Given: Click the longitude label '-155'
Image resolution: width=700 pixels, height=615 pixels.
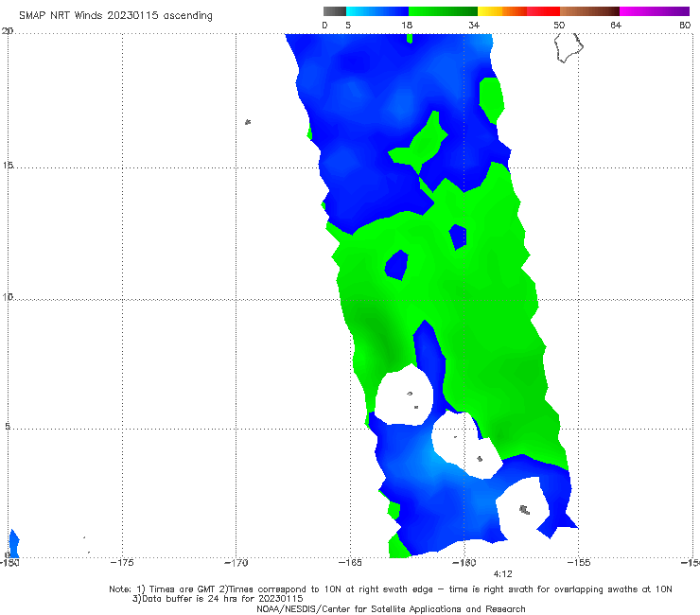Looking at the screenshot, I should coord(579,562).
